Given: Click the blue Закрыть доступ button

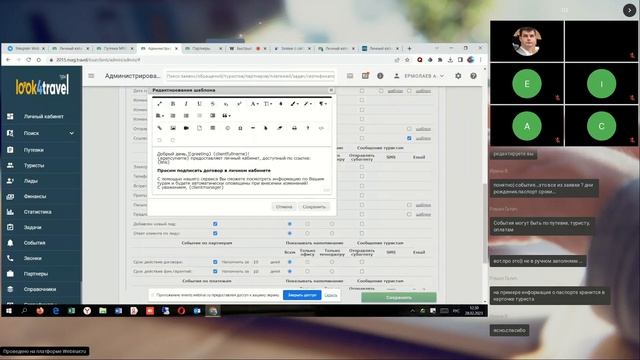Looking at the screenshot, I should coord(302,295).
